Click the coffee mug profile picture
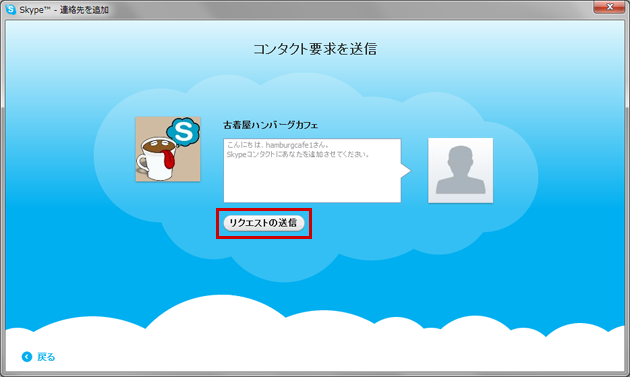 coord(168,149)
